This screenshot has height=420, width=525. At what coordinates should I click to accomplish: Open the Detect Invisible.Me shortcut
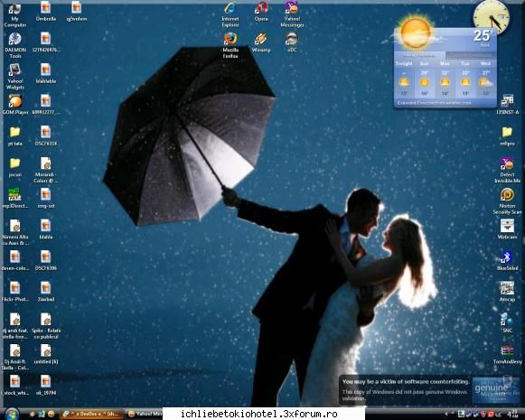[x=507, y=171]
